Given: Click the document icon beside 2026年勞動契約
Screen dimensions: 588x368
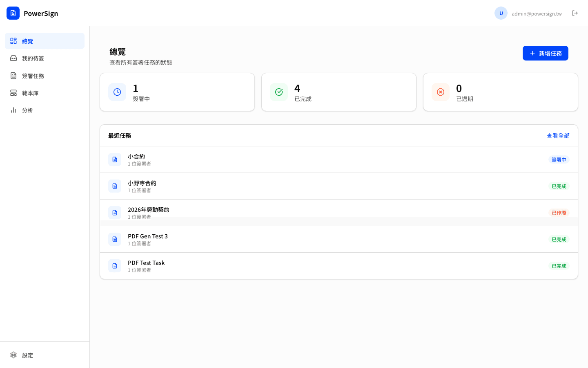Looking at the screenshot, I should click(x=115, y=213).
